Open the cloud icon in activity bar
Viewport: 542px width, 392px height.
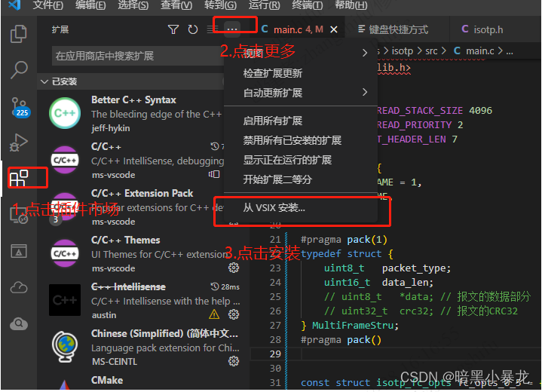pos(19,288)
